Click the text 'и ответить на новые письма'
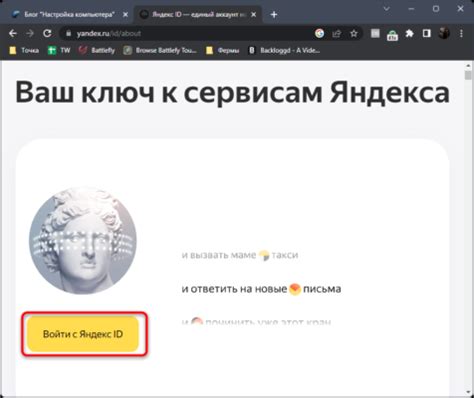The height and width of the screenshot is (398, 474). tap(261, 289)
